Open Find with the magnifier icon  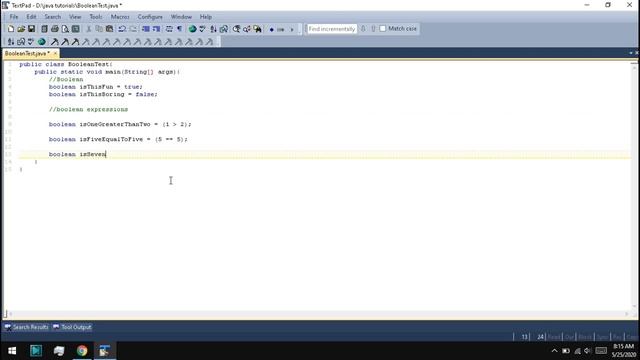point(236,29)
